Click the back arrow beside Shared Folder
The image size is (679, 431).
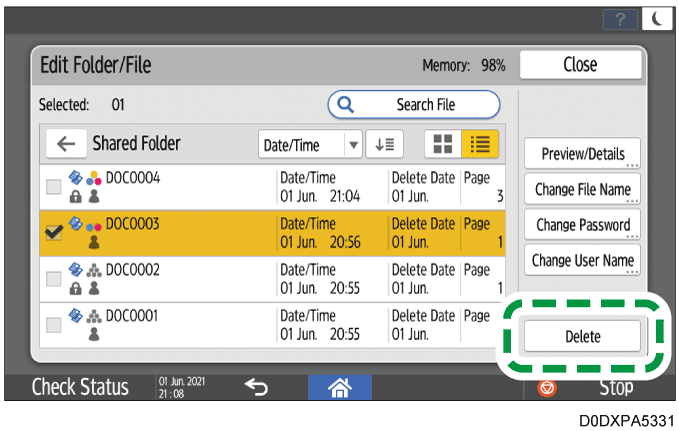click(66, 144)
